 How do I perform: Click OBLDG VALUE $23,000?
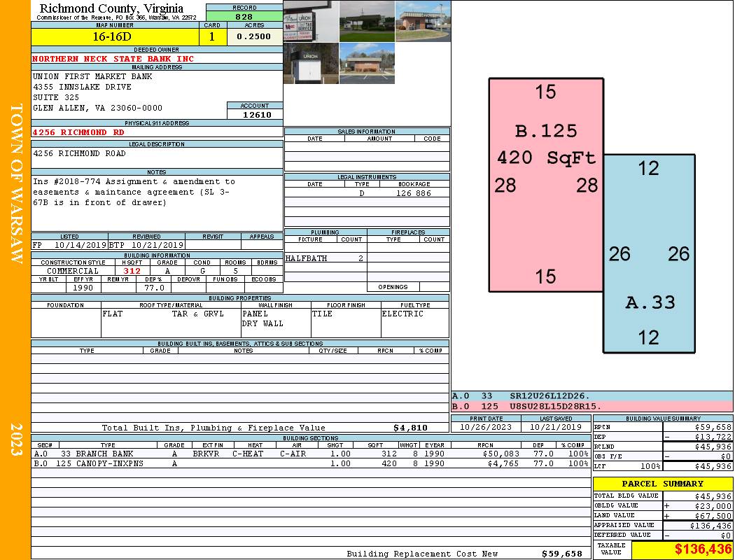pyautogui.click(x=713, y=506)
